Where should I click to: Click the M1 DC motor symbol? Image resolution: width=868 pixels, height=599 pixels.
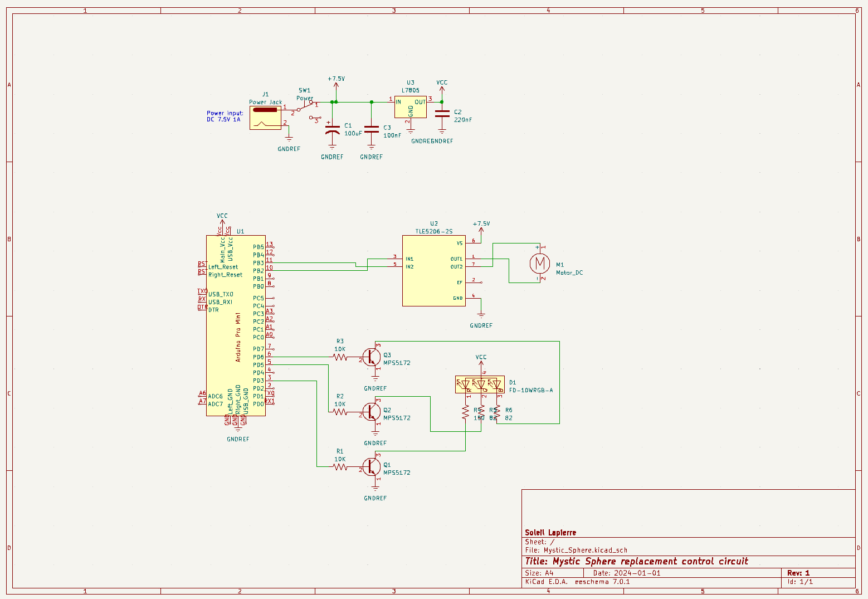539,263
